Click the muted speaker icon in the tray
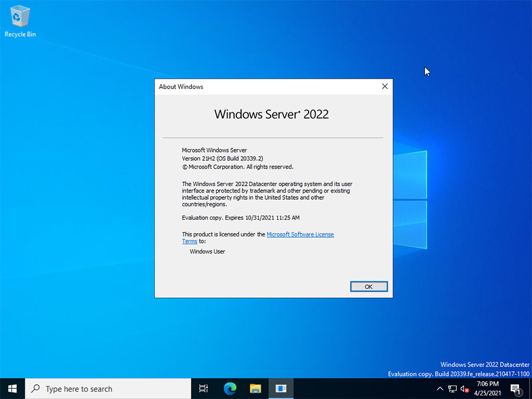The height and width of the screenshot is (399, 532). pos(465,388)
